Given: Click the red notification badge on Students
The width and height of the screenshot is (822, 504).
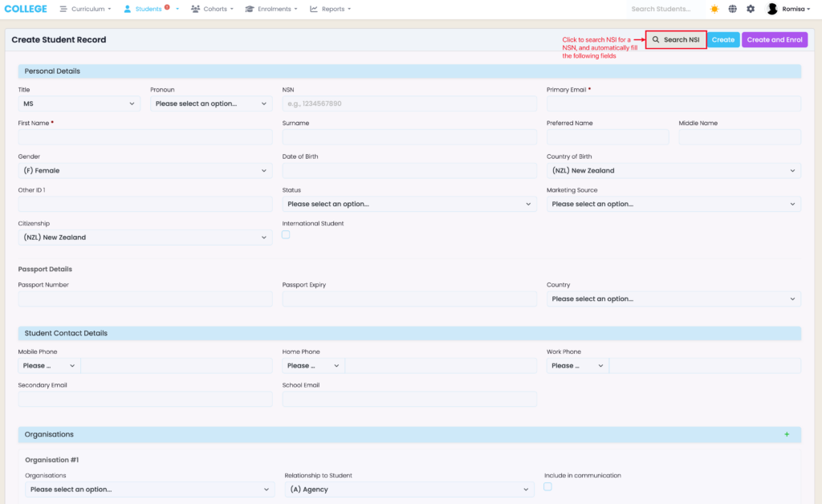Looking at the screenshot, I should click(x=167, y=7).
